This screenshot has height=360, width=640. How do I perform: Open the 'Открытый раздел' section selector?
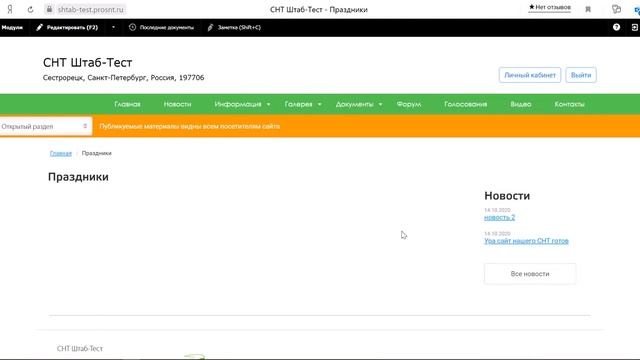coord(45,126)
